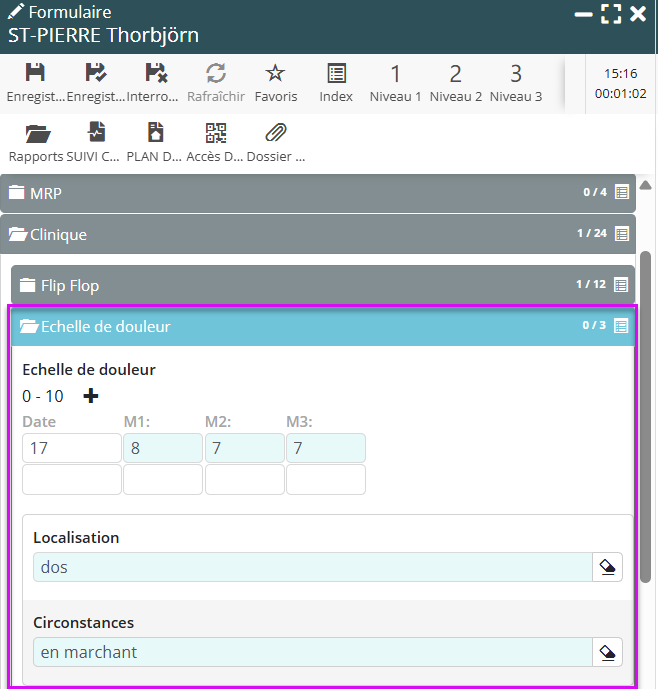Open the Dossier paperclip icon
Image resolution: width=658 pixels, height=689 pixels.
pos(275,133)
